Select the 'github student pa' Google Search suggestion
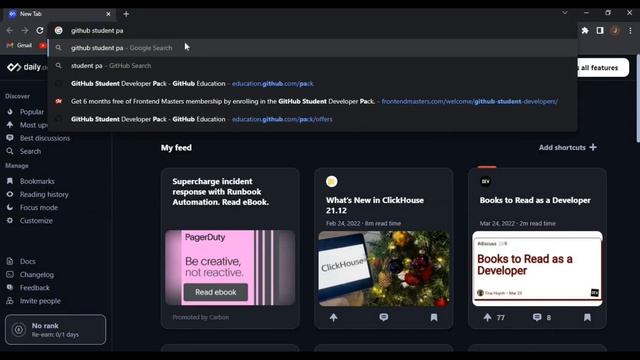This screenshot has width=640, height=360. pyautogui.click(x=312, y=48)
